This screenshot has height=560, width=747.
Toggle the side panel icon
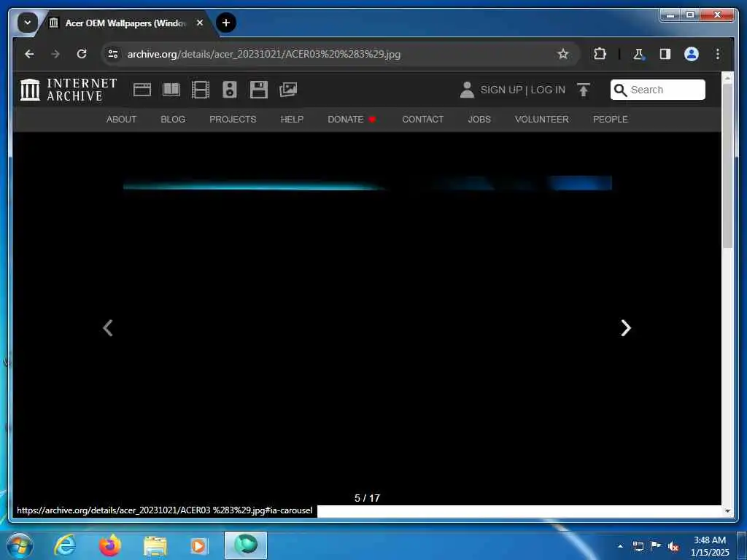(x=665, y=54)
